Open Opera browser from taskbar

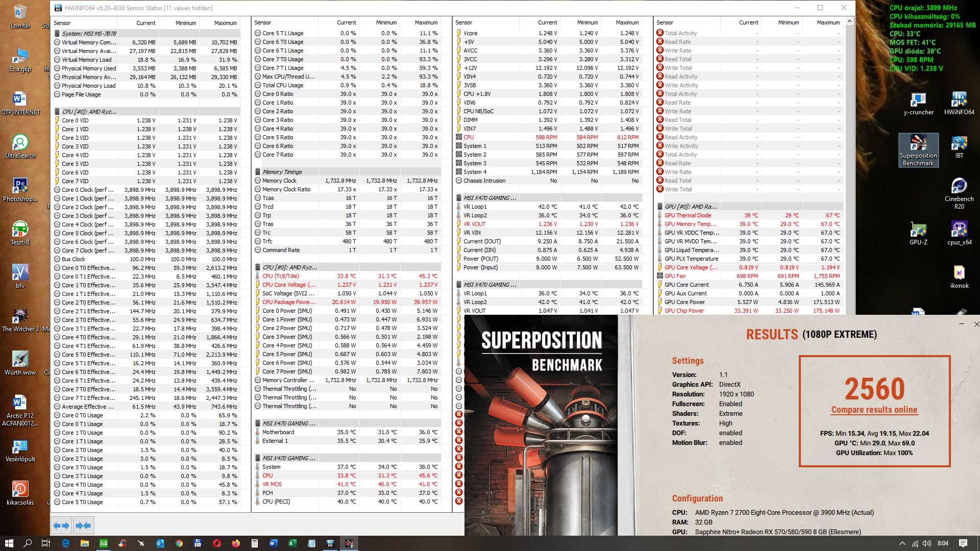[x=216, y=543]
